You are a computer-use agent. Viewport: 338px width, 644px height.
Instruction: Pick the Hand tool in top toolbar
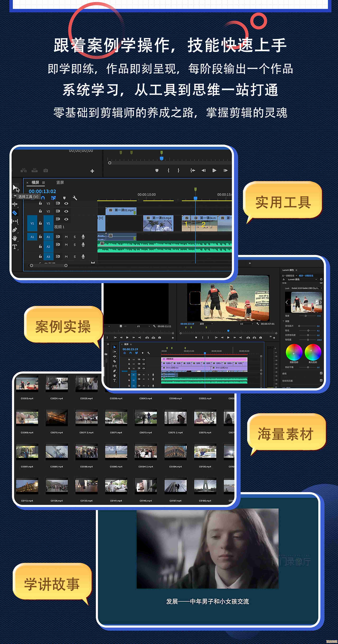(x=15, y=238)
